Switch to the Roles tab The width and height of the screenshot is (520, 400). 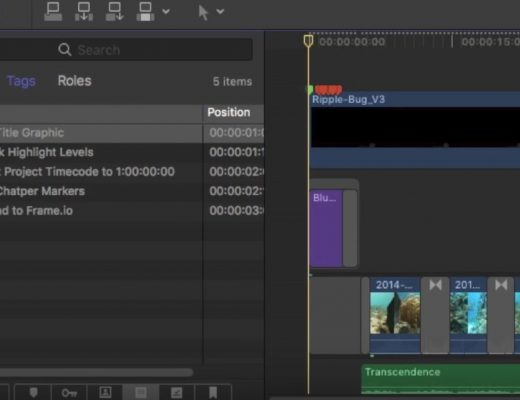tap(74, 81)
